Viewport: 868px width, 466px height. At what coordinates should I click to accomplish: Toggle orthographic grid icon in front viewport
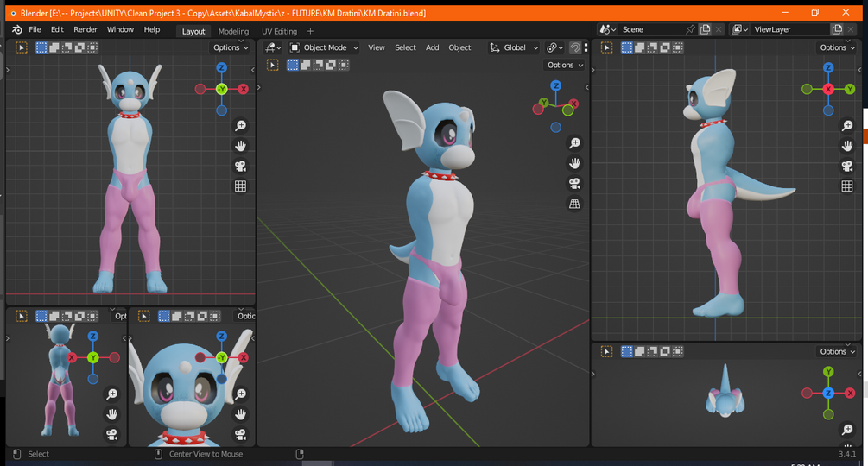pyautogui.click(x=240, y=186)
